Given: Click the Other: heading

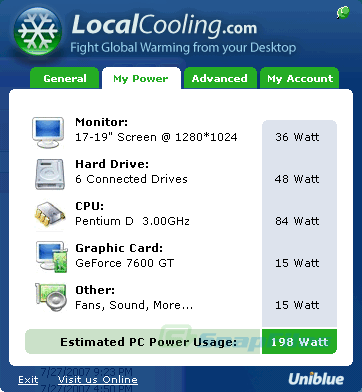Looking at the screenshot, I should 95,290.
